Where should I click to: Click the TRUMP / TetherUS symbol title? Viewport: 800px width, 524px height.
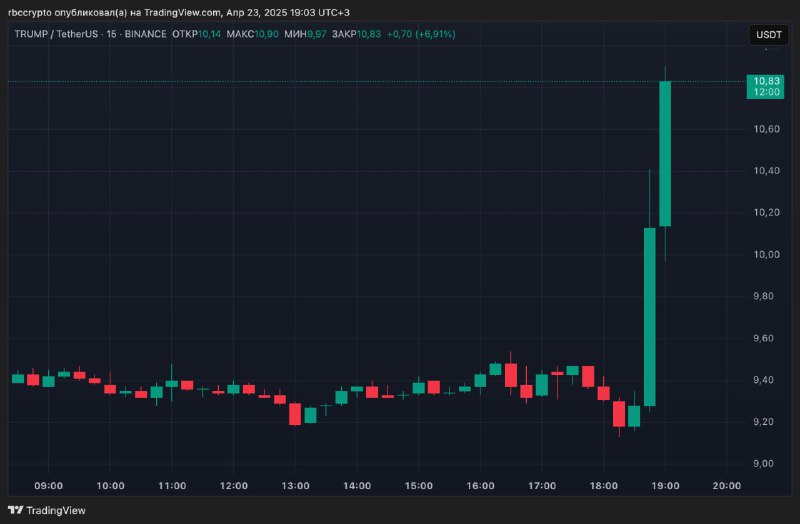click(56, 34)
